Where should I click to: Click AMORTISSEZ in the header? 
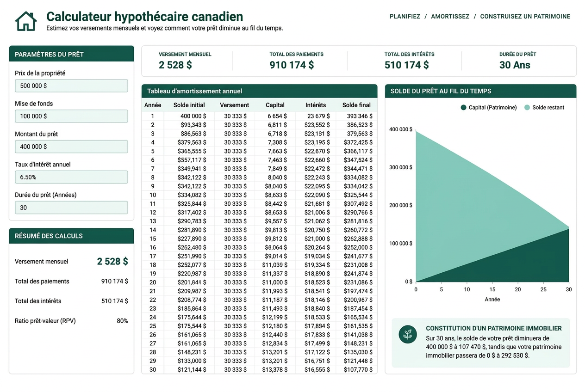point(450,16)
